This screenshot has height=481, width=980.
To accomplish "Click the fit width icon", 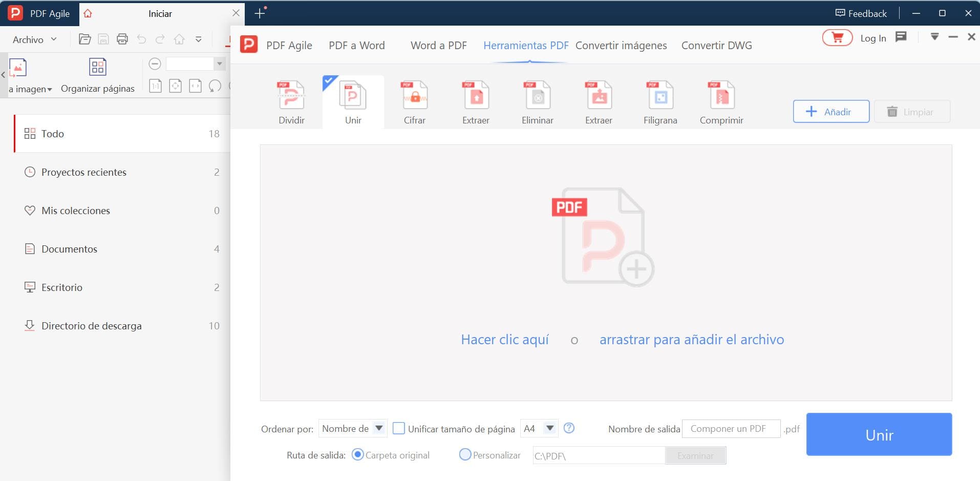I will pyautogui.click(x=195, y=86).
